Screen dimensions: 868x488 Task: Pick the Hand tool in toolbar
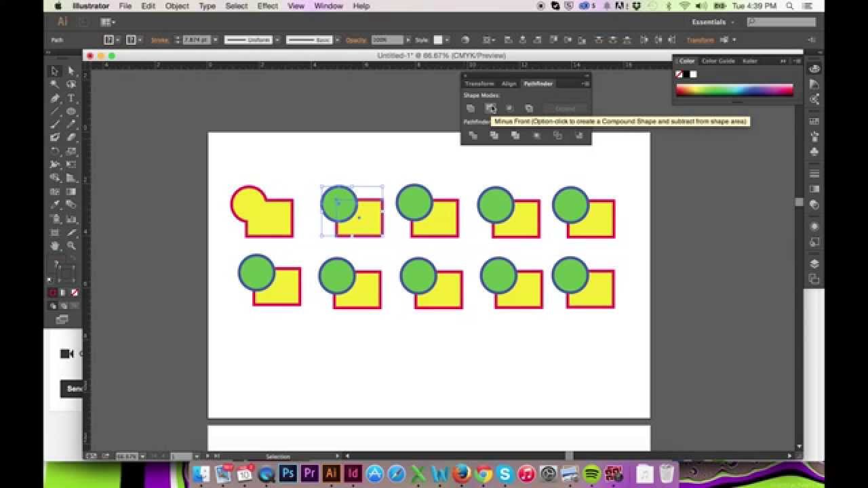[x=55, y=246]
